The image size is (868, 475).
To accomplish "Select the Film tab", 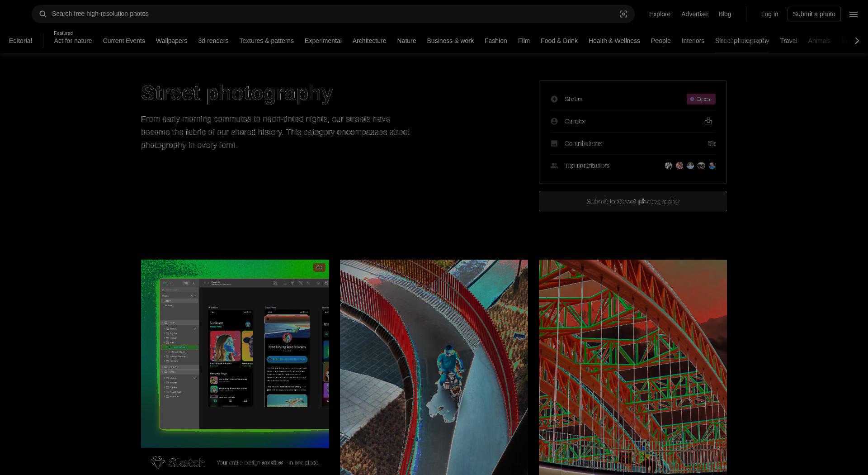I will (524, 41).
